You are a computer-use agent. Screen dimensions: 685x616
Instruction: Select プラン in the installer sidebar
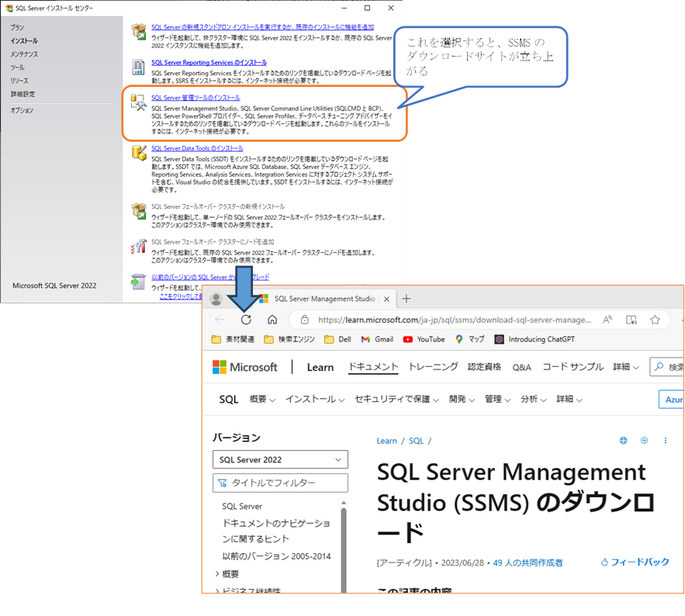[17, 27]
